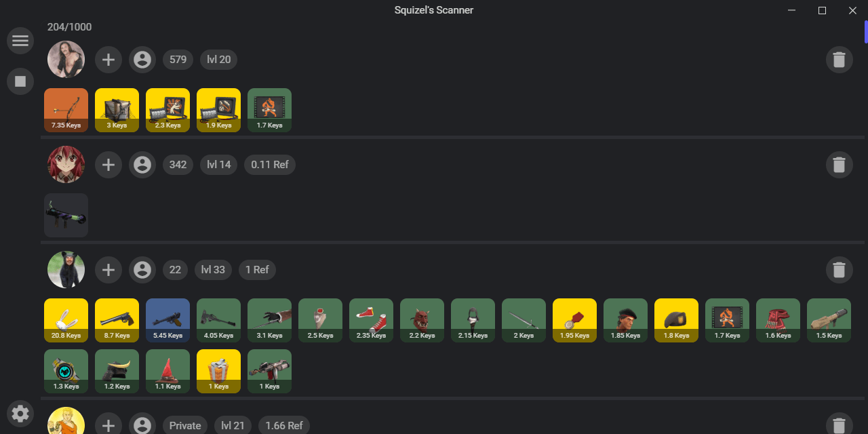Screen dimensions: 868x434
Task: Click the plus icon beside the 579-item user
Action: (x=108, y=59)
